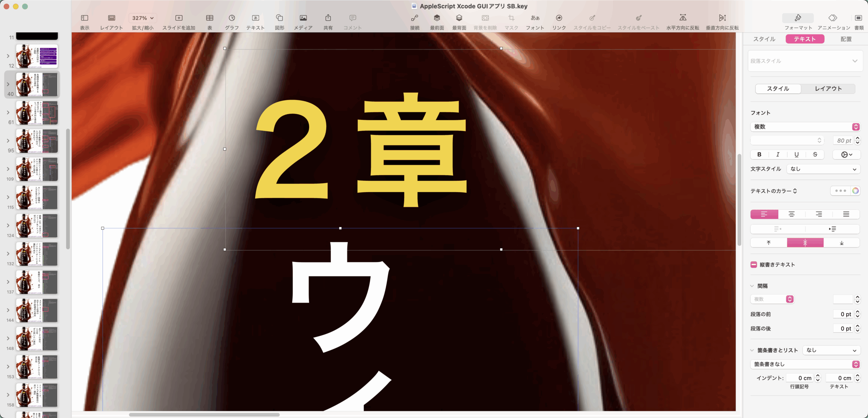Screen dimensions: 868x418
Task: Click the レイアウト toolbar icon
Action: (x=112, y=18)
